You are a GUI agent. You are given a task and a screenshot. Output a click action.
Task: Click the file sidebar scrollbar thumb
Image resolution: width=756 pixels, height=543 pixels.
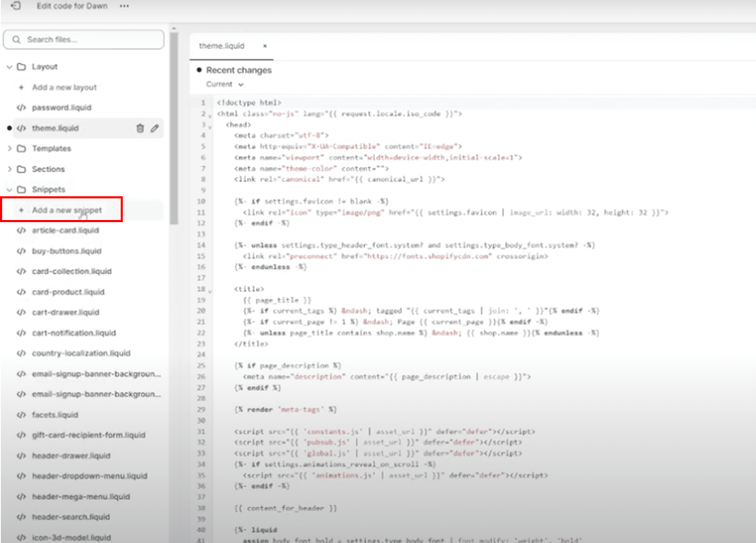(174, 128)
